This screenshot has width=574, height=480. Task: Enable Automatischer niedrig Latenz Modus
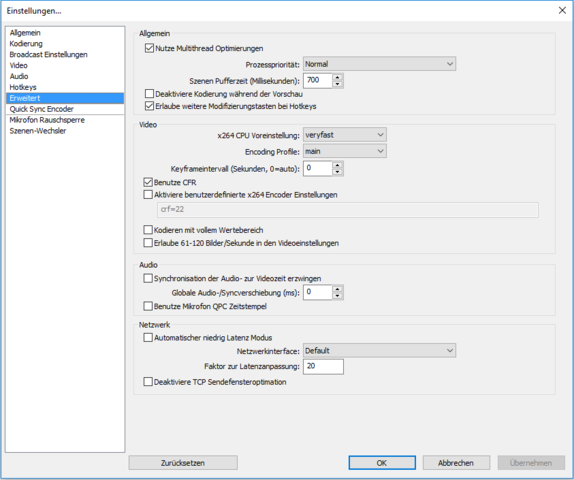pyautogui.click(x=148, y=338)
